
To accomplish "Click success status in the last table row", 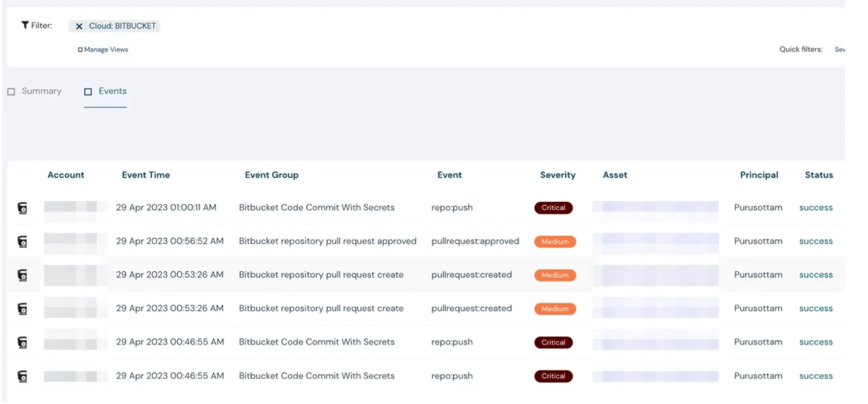I will pyautogui.click(x=816, y=376).
